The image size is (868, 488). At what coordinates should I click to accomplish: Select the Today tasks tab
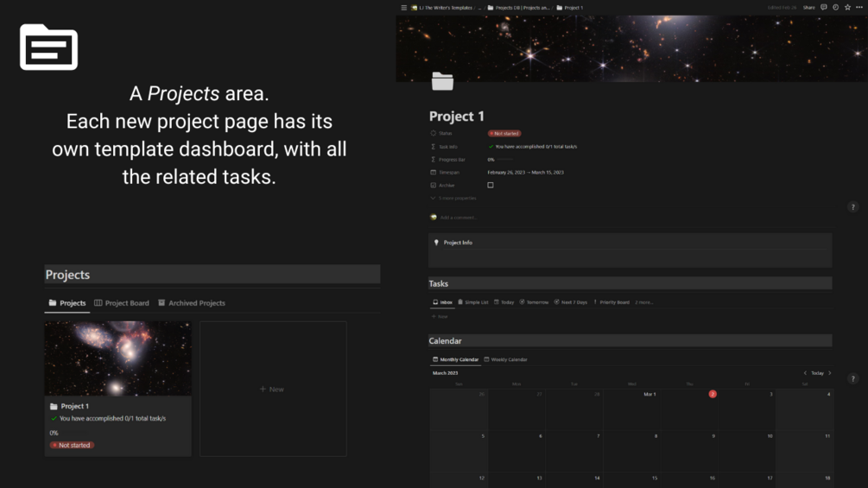point(504,302)
